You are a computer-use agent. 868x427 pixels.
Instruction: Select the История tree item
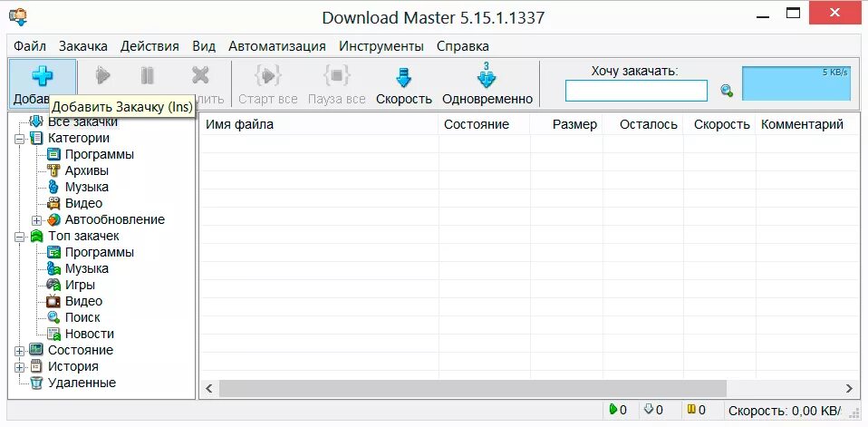[x=73, y=366]
